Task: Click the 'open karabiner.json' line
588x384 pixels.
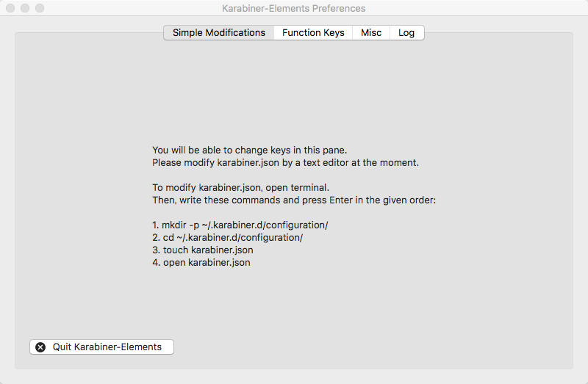Action: (x=201, y=262)
